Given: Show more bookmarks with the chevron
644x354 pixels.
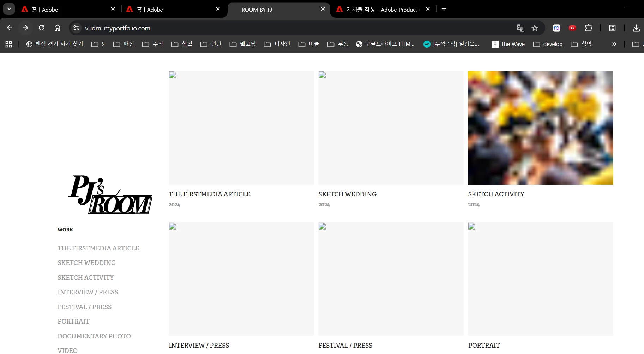Looking at the screenshot, I should point(614,44).
